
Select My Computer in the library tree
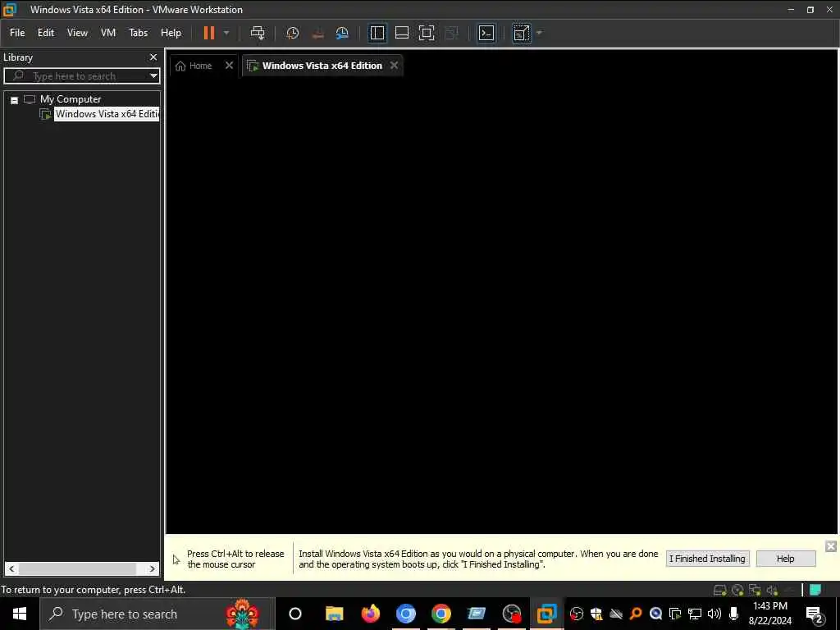71,99
